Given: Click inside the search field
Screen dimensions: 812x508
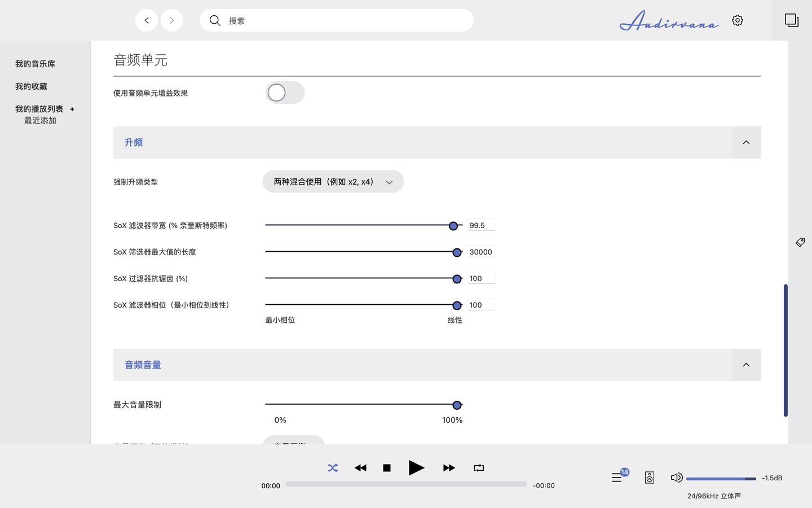Looking at the screenshot, I should coord(337,20).
